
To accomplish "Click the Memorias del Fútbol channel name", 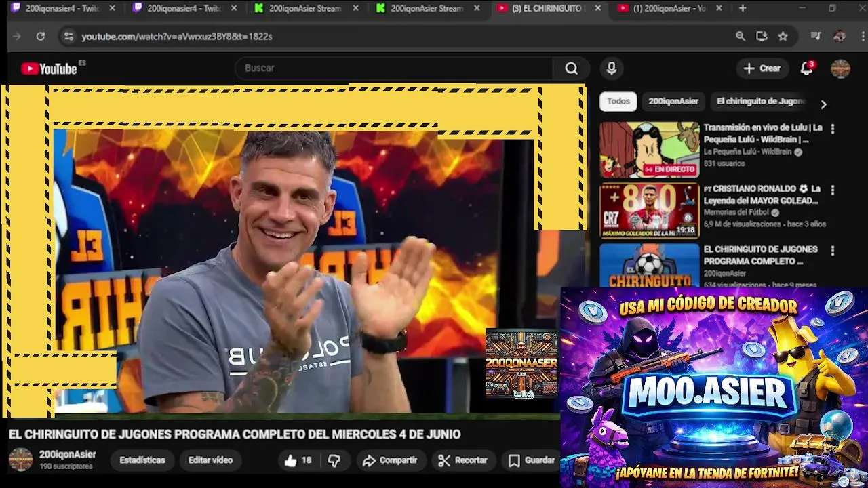I will tap(736, 212).
